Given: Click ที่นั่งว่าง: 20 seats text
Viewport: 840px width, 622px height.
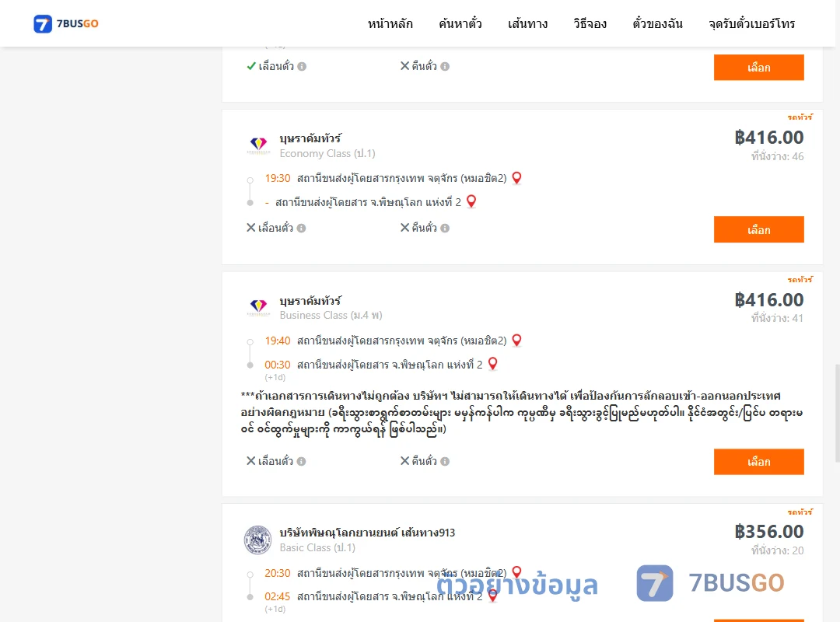Looking at the screenshot, I should 777,550.
